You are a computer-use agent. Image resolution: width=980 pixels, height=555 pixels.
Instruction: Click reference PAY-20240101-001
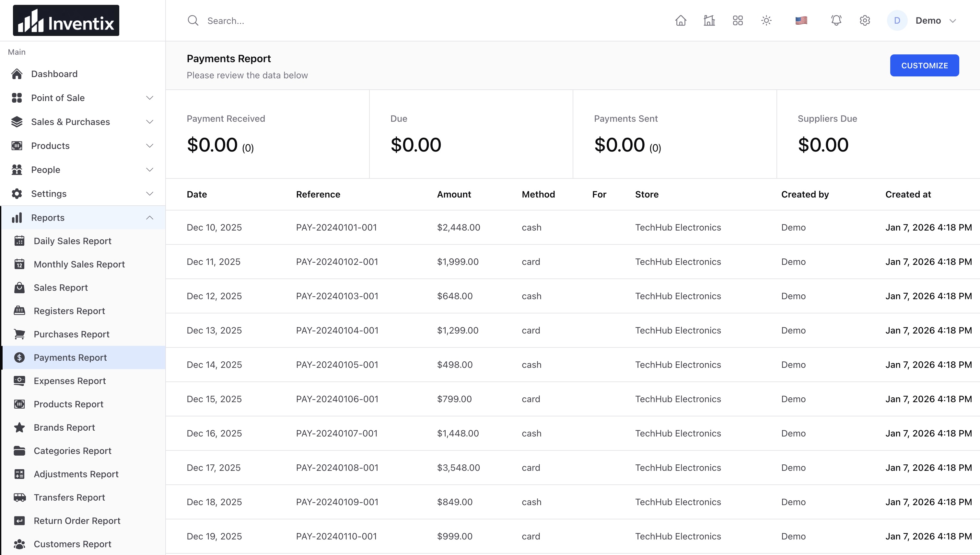[336, 228]
